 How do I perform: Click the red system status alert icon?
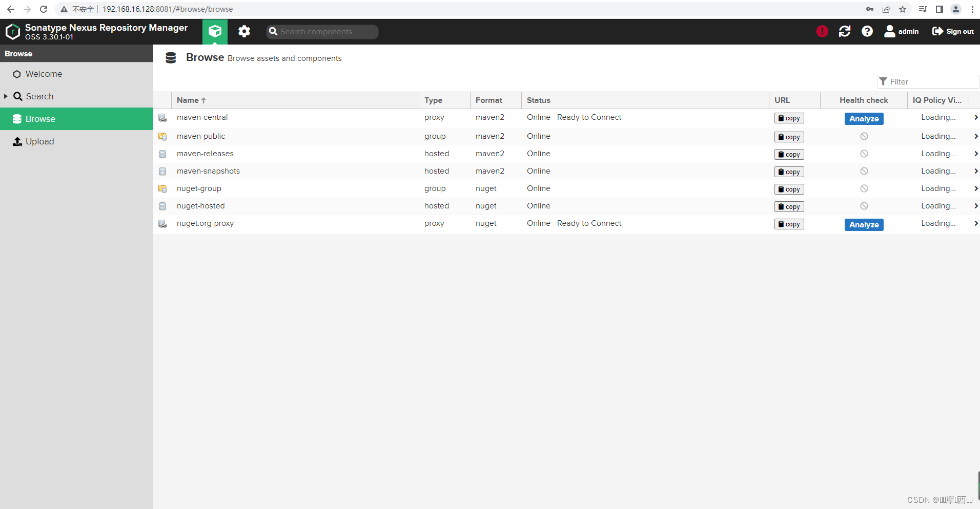point(822,31)
